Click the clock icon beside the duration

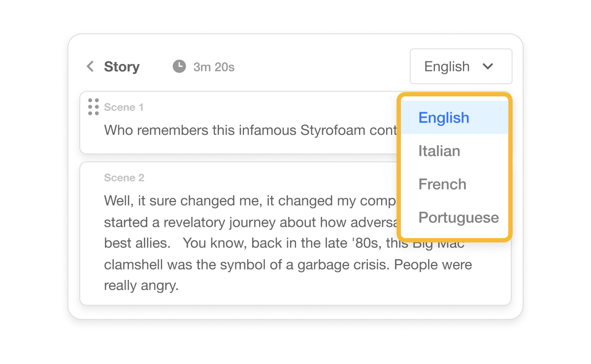pyautogui.click(x=179, y=66)
